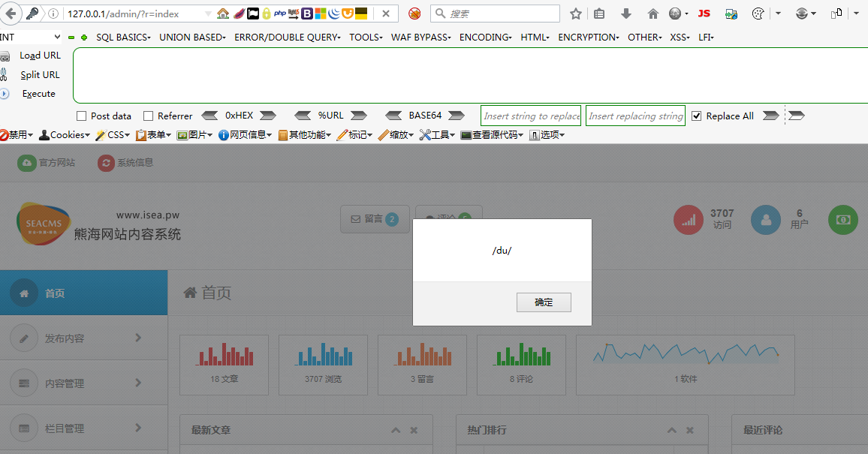Image resolution: width=868 pixels, height=454 pixels.
Task: Toggle the Referrer checkbox
Action: click(149, 116)
